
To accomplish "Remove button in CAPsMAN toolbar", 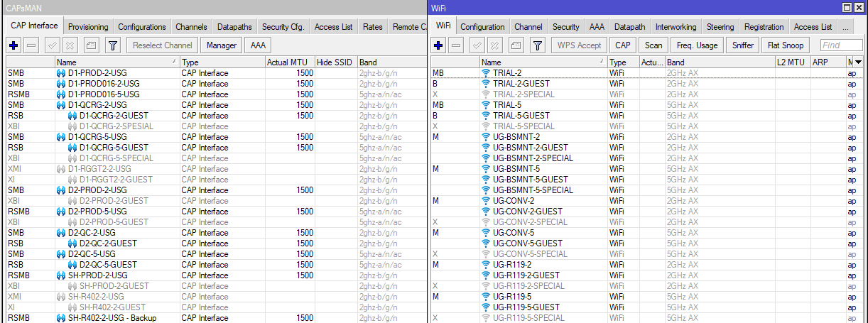I will (32, 45).
